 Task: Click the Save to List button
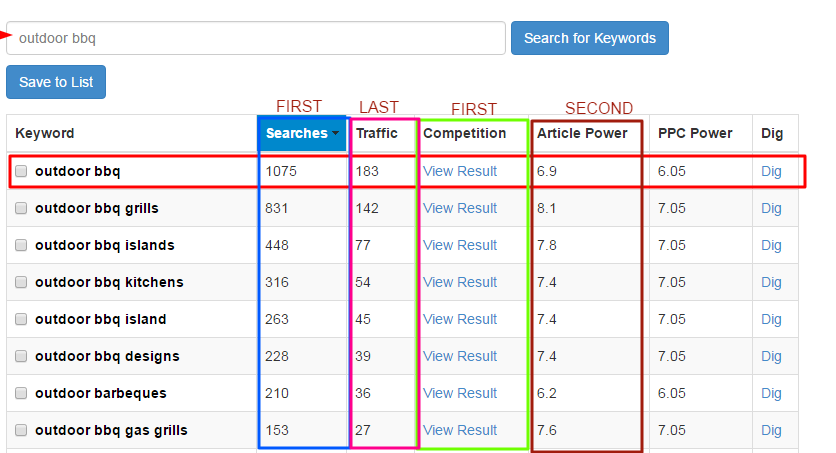[x=56, y=82]
